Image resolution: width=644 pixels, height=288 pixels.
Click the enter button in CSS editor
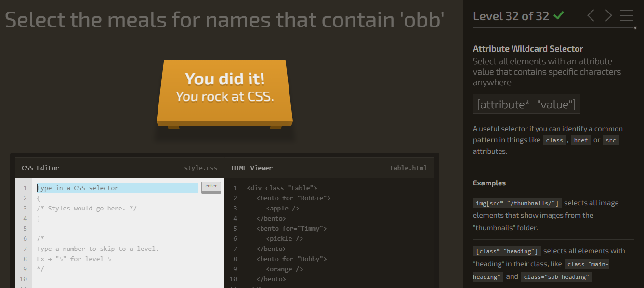(211, 187)
